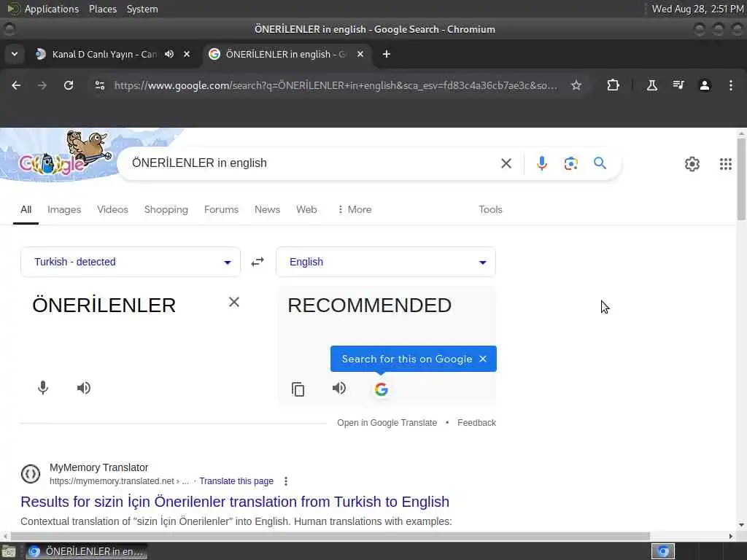Click the MyMemory Translator site name
The height and width of the screenshot is (560, 747).
point(99,467)
